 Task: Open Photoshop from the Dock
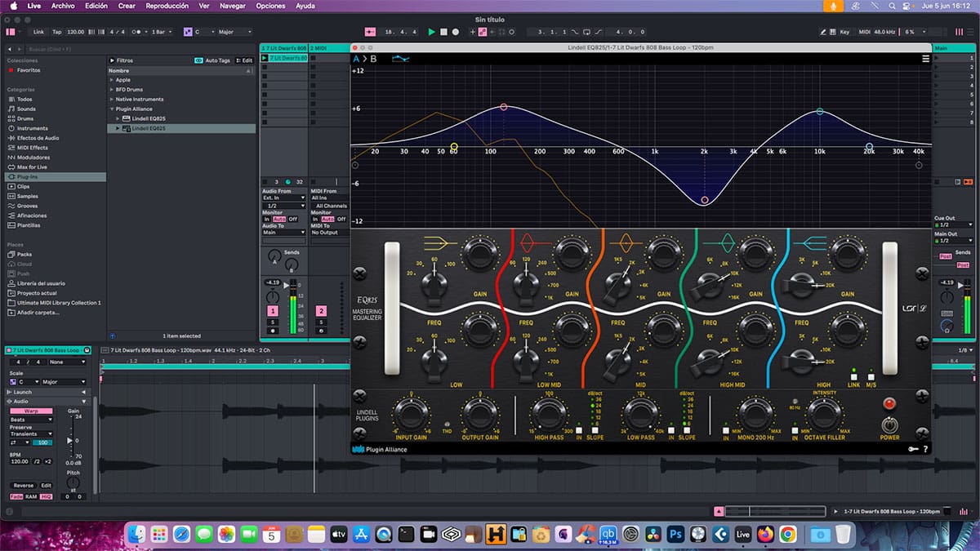[x=675, y=535]
